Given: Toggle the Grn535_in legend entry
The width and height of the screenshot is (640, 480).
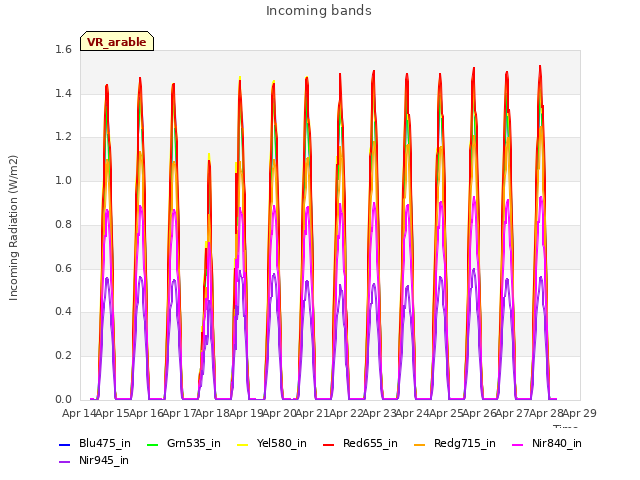Looking at the screenshot, I should point(184,443).
